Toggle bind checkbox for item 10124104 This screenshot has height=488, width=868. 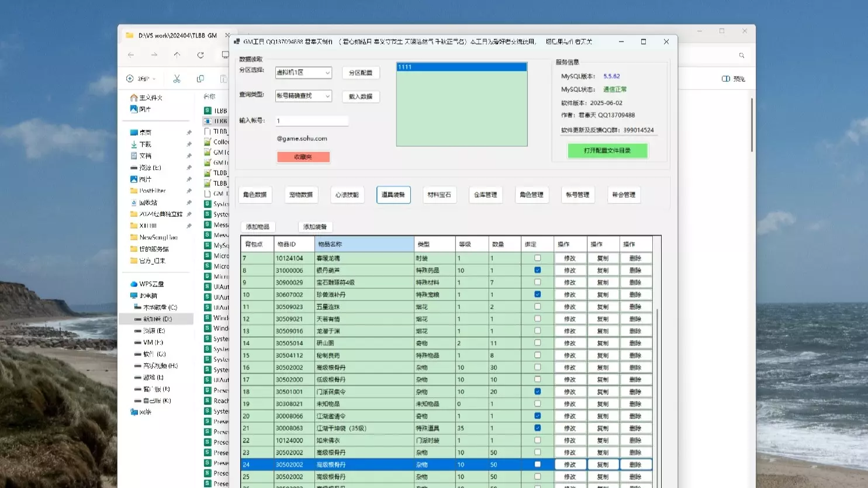pyautogui.click(x=537, y=258)
